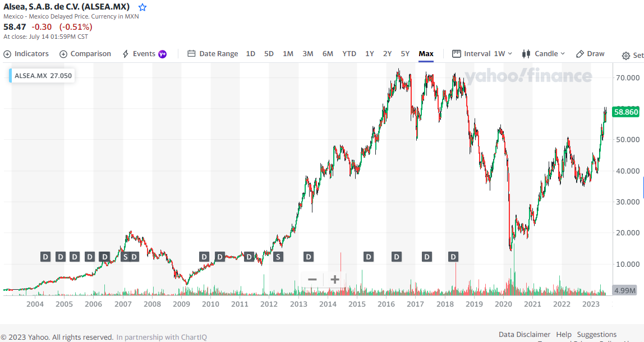Image resolution: width=644 pixels, height=342 pixels.
Task: Click the 70.000 price axis label
Action: pyautogui.click(x=628, y=77)
